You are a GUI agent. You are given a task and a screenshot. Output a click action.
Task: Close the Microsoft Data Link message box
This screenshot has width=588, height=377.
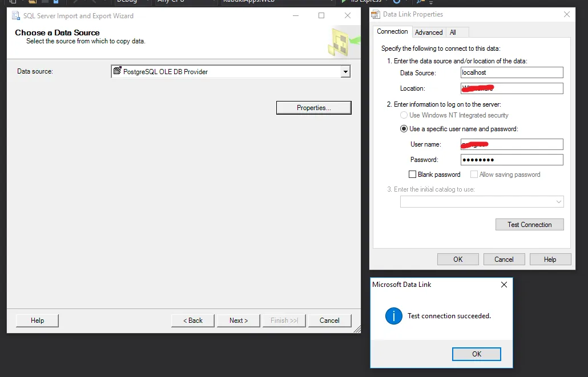504,285
